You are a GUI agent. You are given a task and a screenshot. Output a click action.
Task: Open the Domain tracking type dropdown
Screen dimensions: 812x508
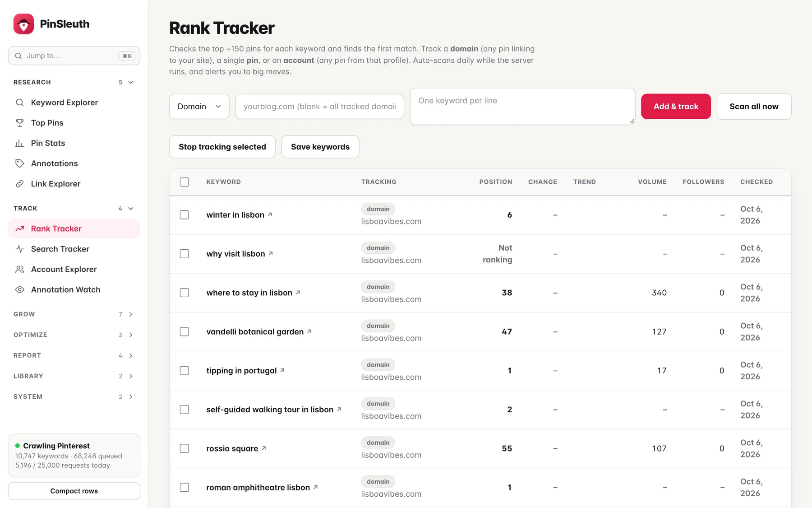(199, 107)
